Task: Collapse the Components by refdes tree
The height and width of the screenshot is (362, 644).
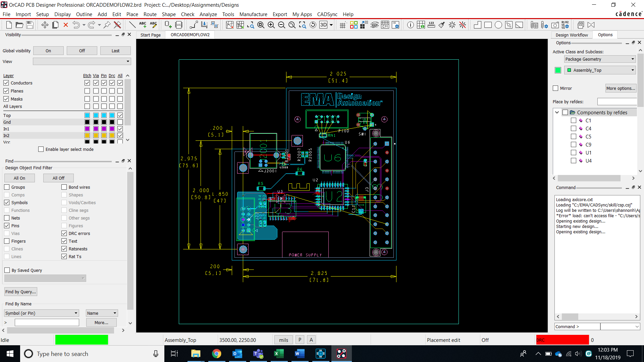Action: (x=557, y=113)
